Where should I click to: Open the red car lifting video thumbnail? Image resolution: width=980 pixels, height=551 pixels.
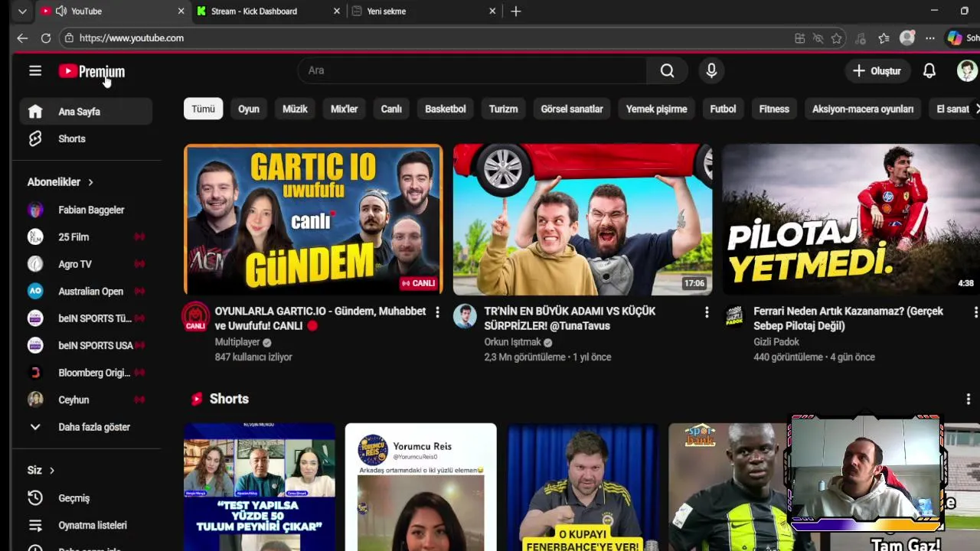pos(582,220)
